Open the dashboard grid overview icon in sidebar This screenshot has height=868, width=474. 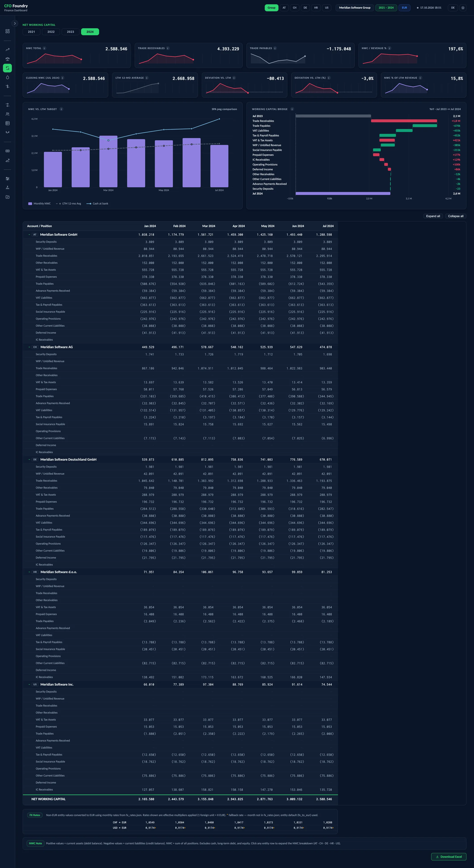pos(7,31)
